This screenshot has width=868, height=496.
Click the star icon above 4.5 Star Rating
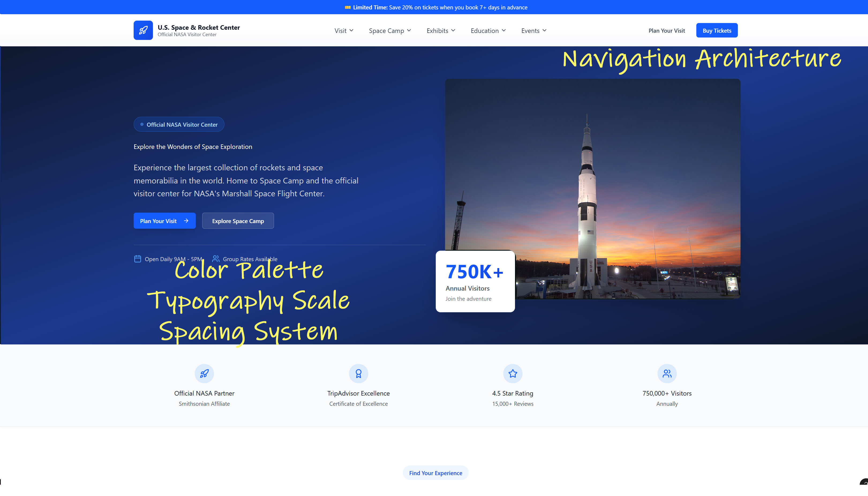(513, 374)
